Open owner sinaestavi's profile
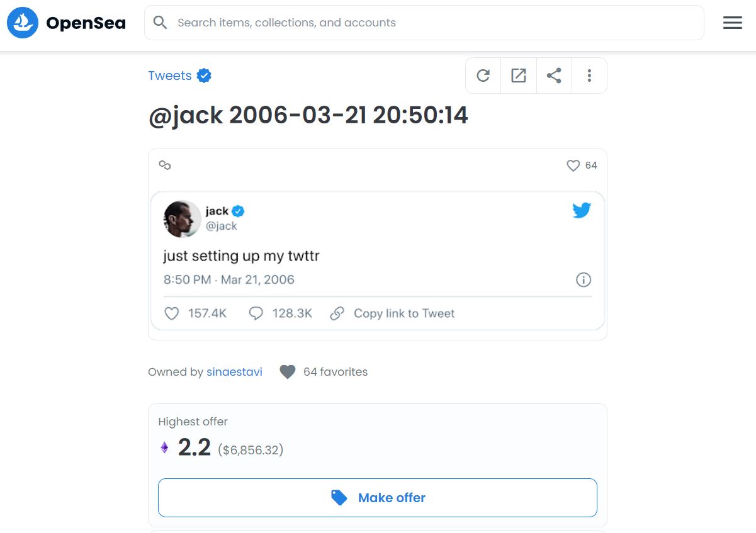This screenshot has height=533, width=756. 234,372
